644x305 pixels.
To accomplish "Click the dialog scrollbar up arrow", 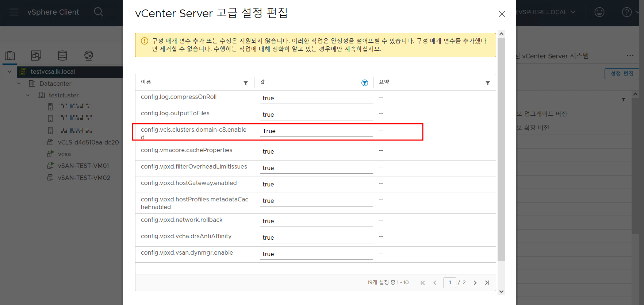I will [x=502, y=34].
